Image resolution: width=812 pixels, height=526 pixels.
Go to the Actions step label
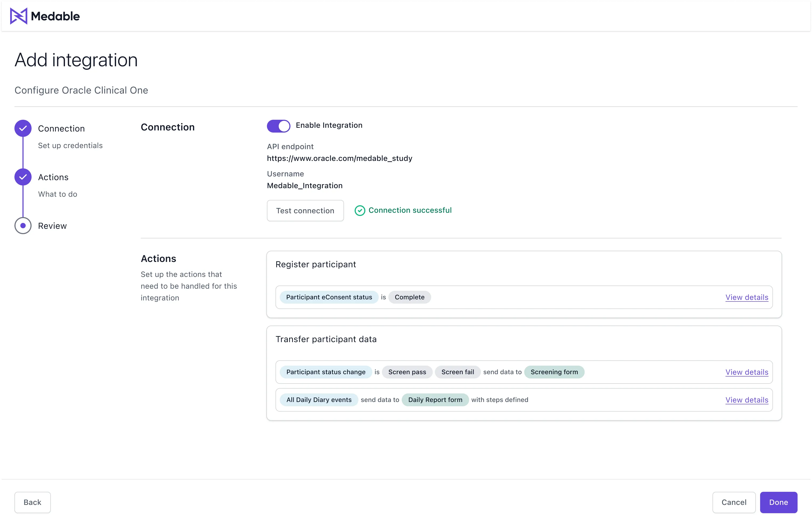click(53, 177)
